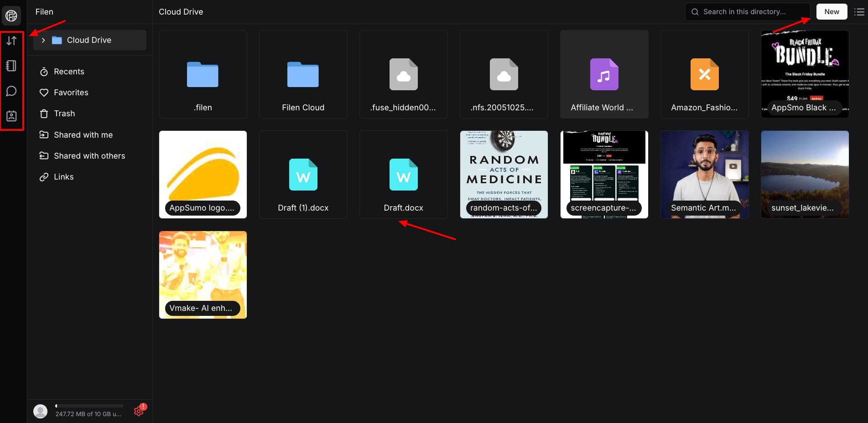Toggle list view layout icon
The image size is (868, 423).
pos(859,12)
